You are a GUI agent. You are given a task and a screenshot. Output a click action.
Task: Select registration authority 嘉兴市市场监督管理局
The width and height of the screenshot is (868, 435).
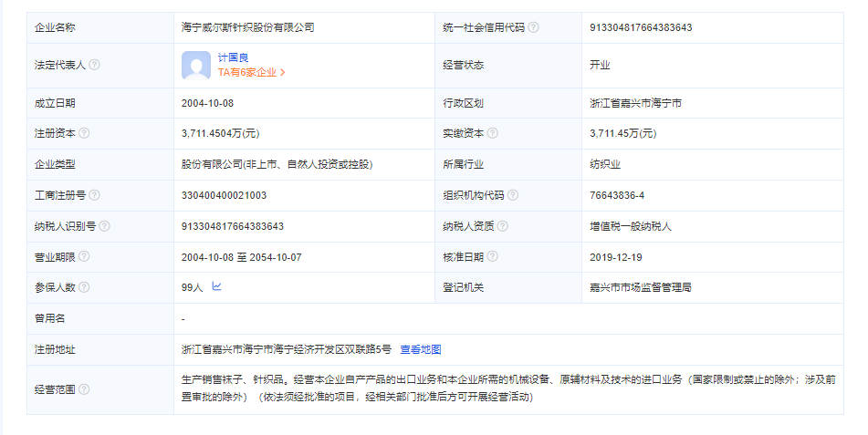coord(641,288)
